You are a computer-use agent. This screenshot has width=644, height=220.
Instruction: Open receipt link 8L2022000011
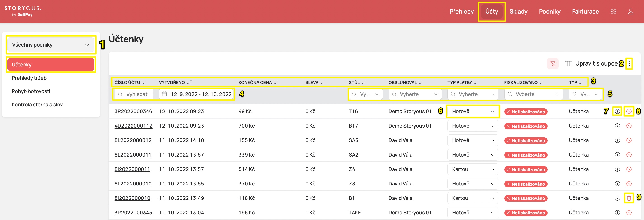click(133, 155)
